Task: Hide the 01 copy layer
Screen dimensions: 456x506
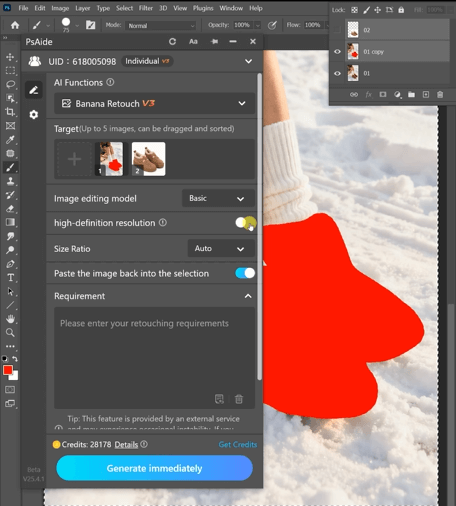Action: 337,52
